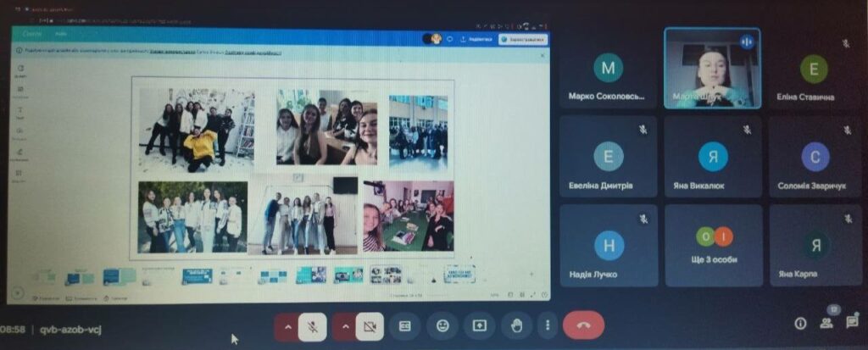Click the Canva share button in the top bar
Viewport: 868px width, 350px height.
(523, 39)
